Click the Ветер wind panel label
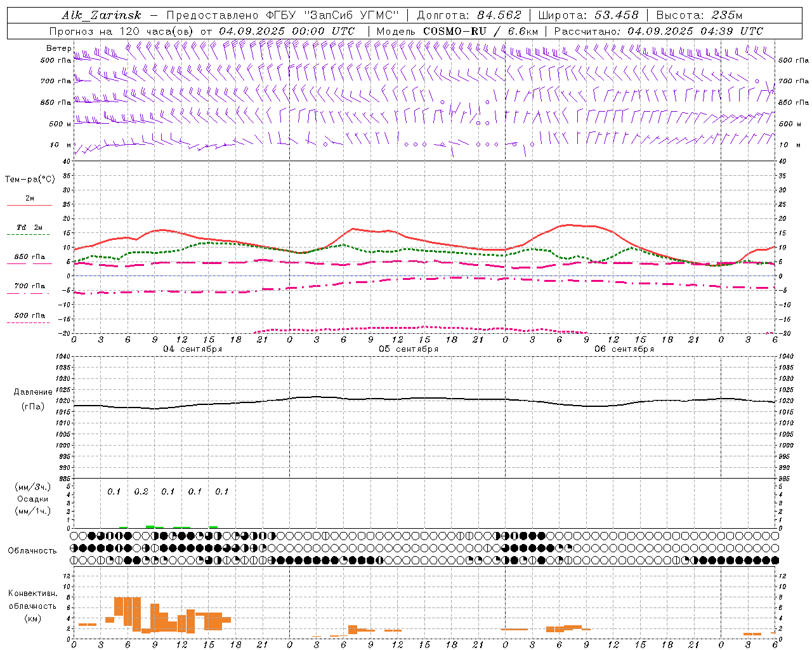The width and height of the screenshot is (812, 650). pos(59,48)
